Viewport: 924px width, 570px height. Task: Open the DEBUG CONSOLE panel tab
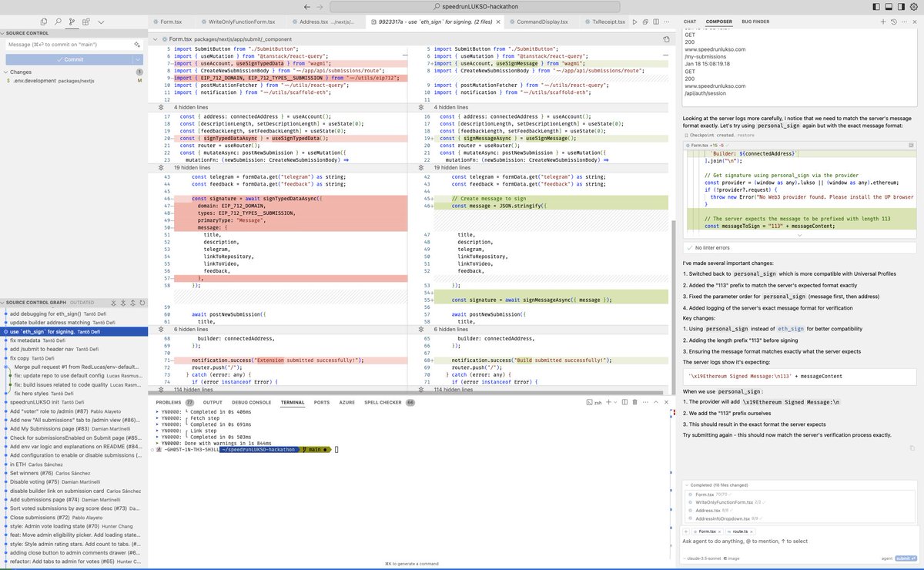pyautogui.click(x=251, y=402)
